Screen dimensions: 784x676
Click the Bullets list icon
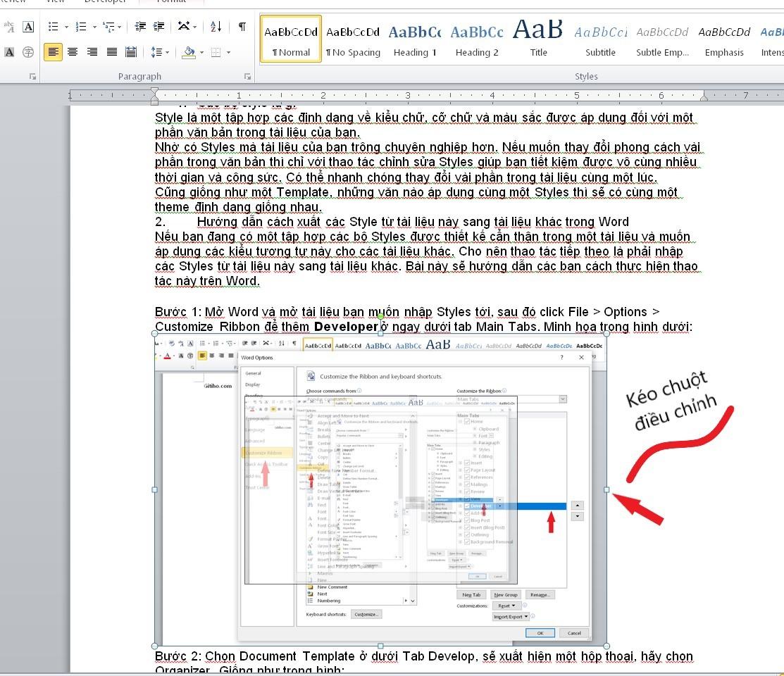[x=54, y=27]
